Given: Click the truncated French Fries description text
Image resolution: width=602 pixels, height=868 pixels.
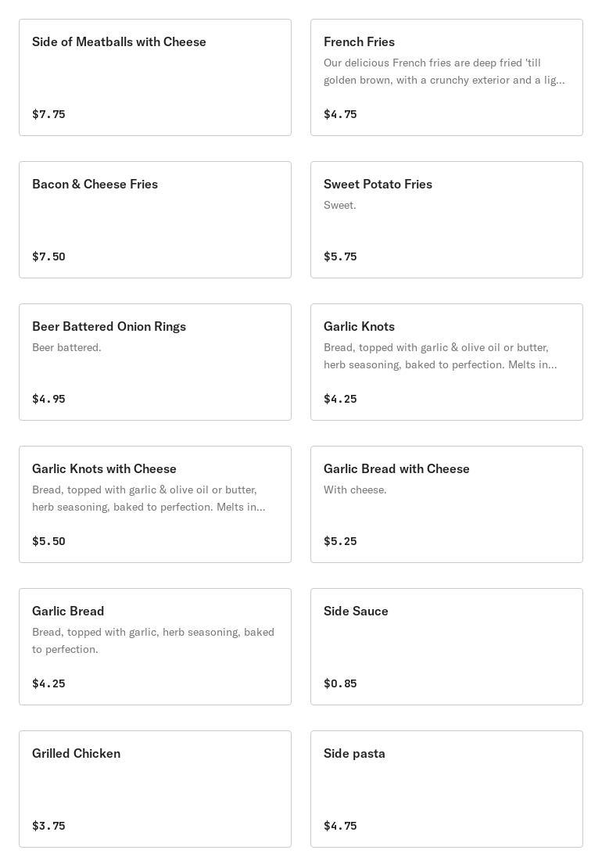Looking at the screenshot, I should pyautogui.click(x=443, y=71).
